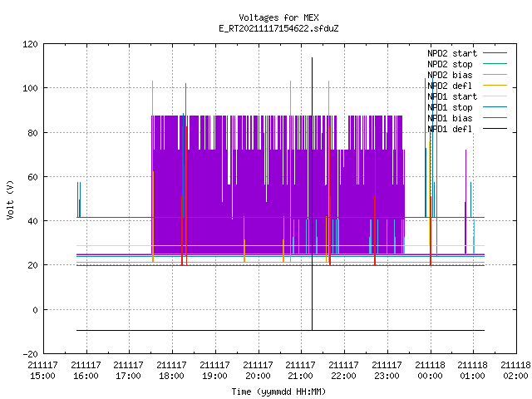Select the E_RT20211117154622.sfduZ file name subtitle

pos(278,28)
